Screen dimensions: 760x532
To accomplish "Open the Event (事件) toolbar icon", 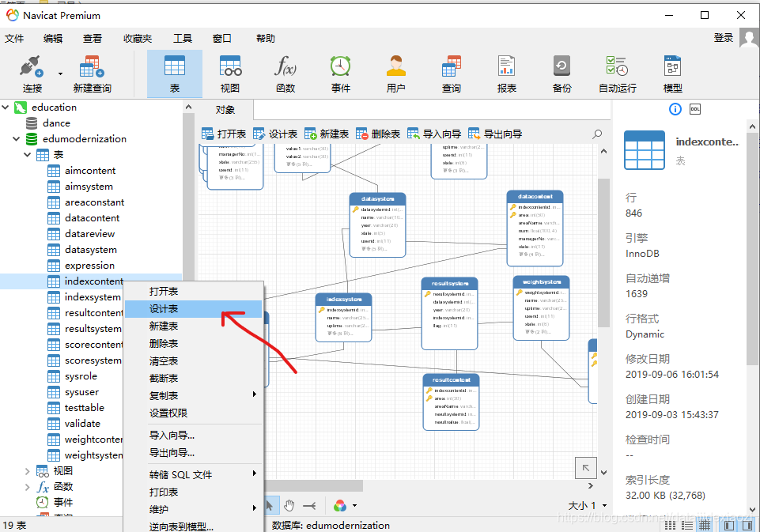I will [341, 74].
